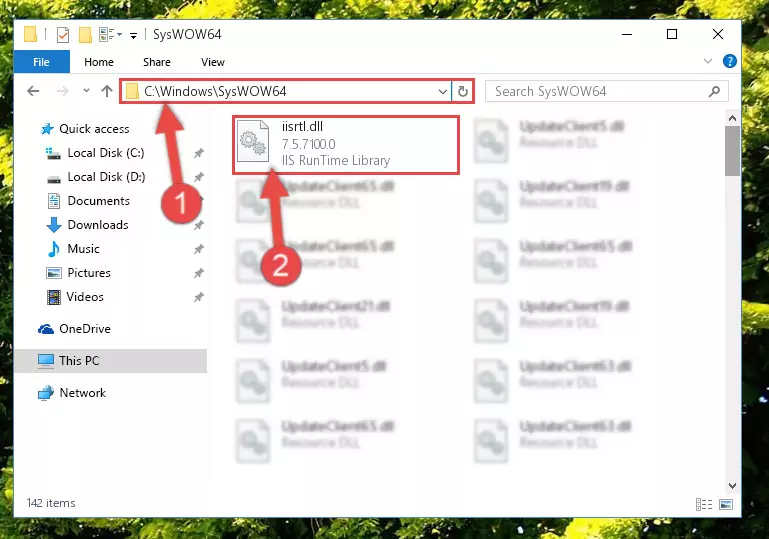The image size is (769, 539).
Task: Click the scrollbar up arrow
Action: (x=732, y=118)
